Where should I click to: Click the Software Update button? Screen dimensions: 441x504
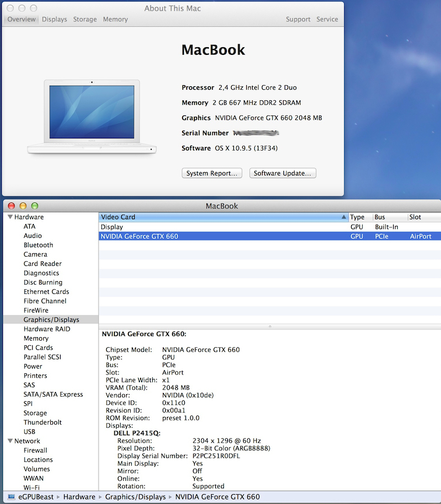(x=283, y=173)
